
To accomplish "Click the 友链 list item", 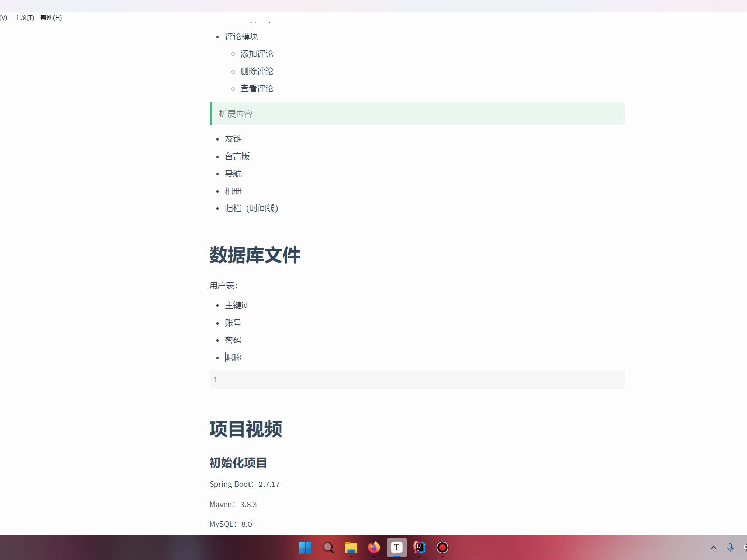I will [233, 139].
